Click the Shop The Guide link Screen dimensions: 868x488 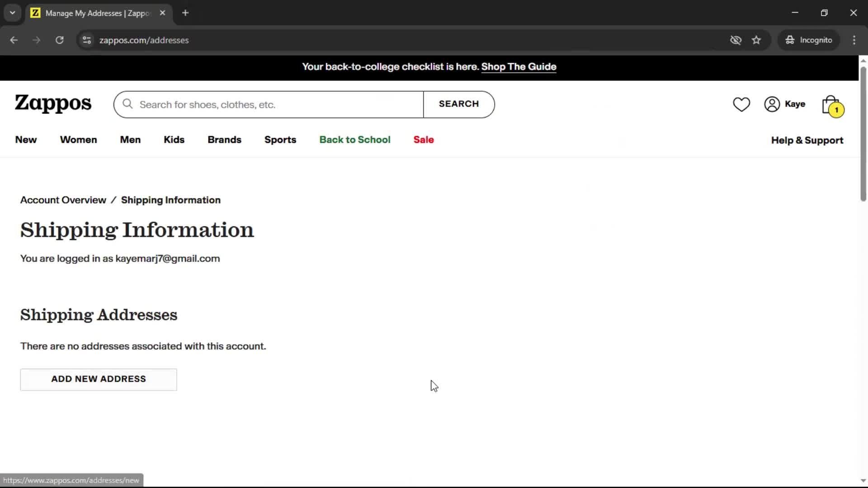coord(519,67)
